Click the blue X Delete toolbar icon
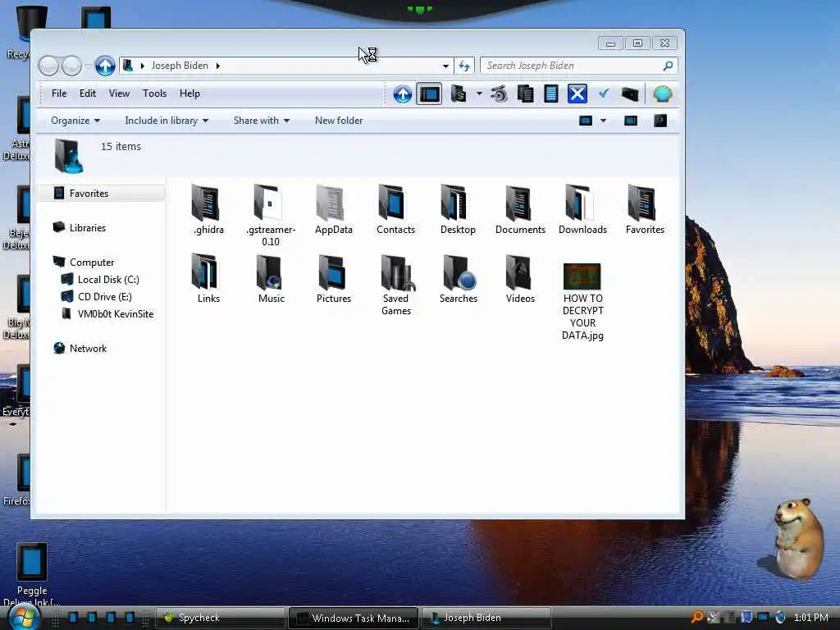Image resolution: width=840 pixels, height=630 pixels. 577,94
